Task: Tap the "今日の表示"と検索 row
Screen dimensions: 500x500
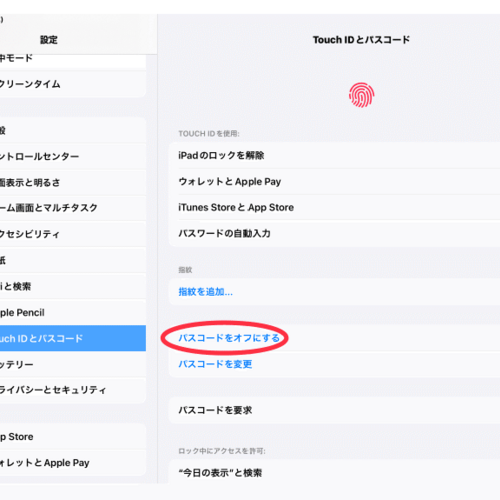Action: (x=334, y=473)
